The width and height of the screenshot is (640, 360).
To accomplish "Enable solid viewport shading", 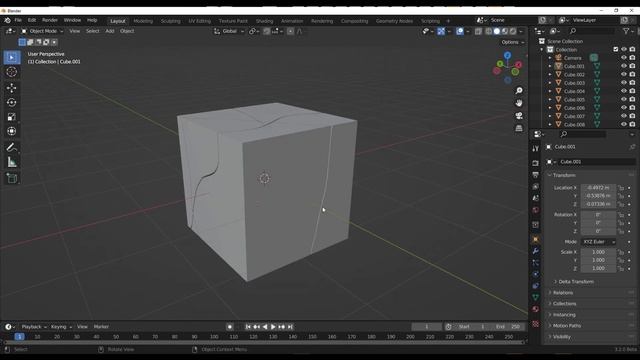I will click(497, 31).
